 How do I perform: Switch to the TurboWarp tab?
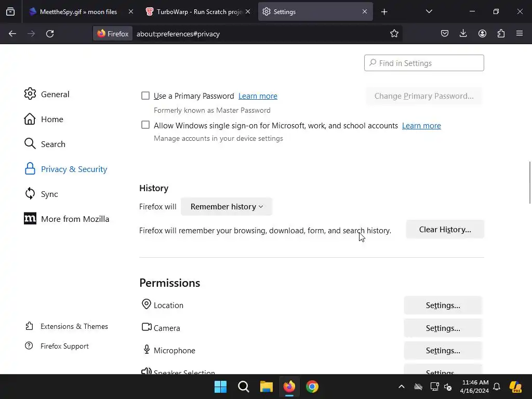click(x=198, y=11)
